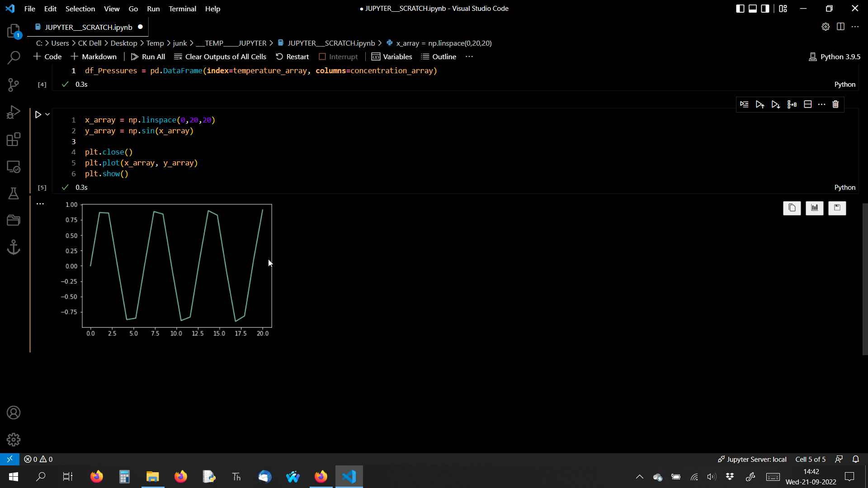The image size is (868, 488).
Task: Expand the cell execution options dropdown
Action: click(x=47, y=114)
